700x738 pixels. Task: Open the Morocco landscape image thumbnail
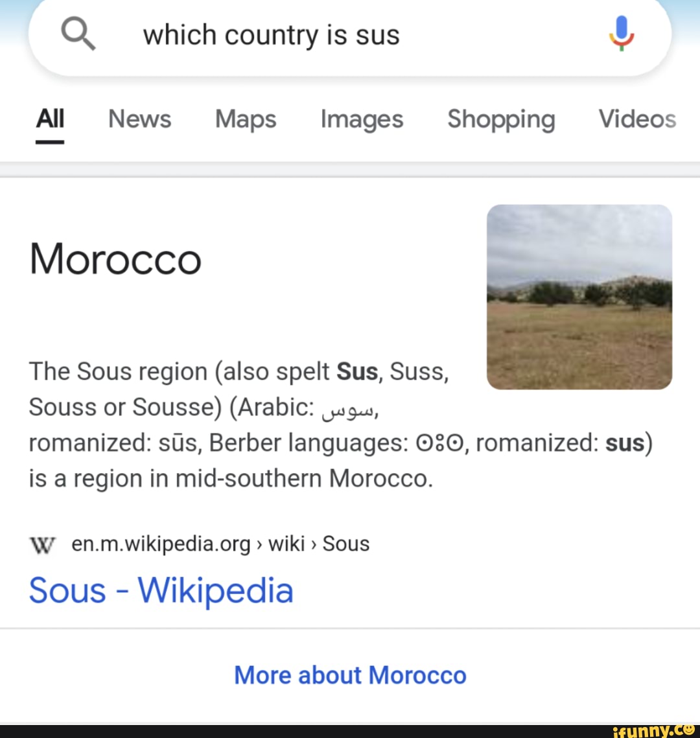click(579, 297)
